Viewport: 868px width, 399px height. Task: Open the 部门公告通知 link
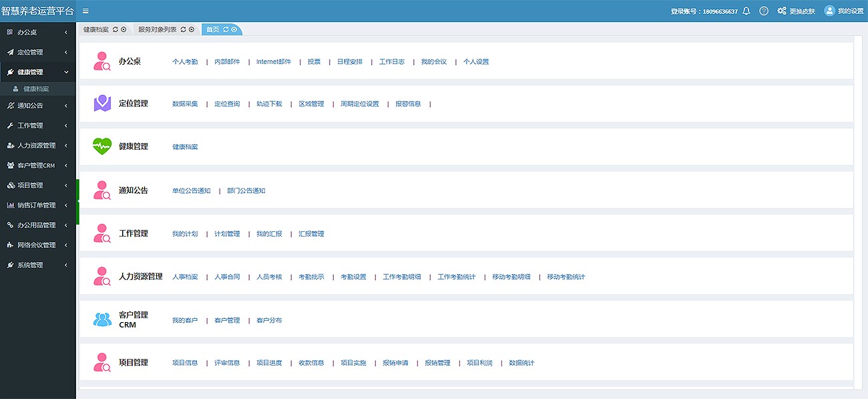246,191
